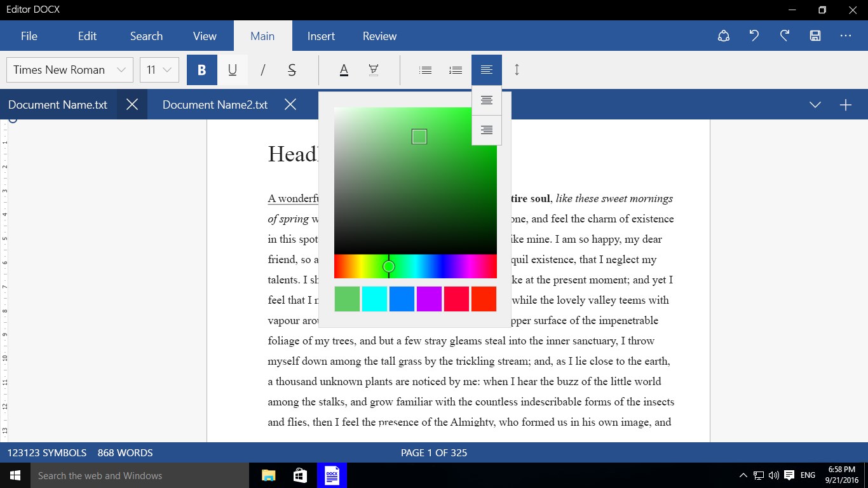This screenshot has width=868, height=488.
Task: Click the Editor DOCX window title
Action: coord(33,10)
